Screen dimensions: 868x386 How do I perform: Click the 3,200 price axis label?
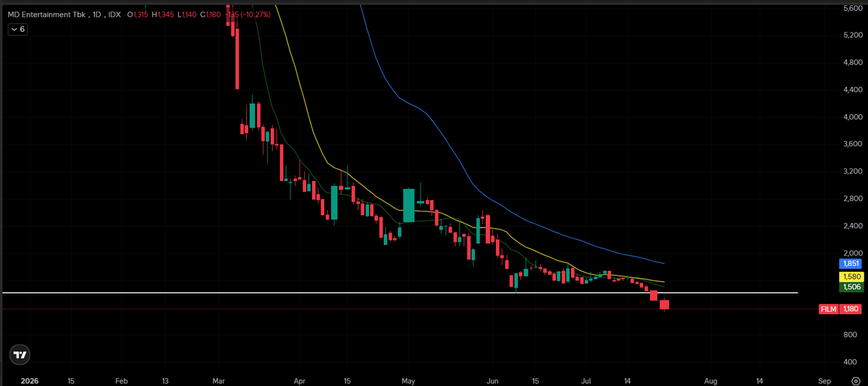coord(851,171)
